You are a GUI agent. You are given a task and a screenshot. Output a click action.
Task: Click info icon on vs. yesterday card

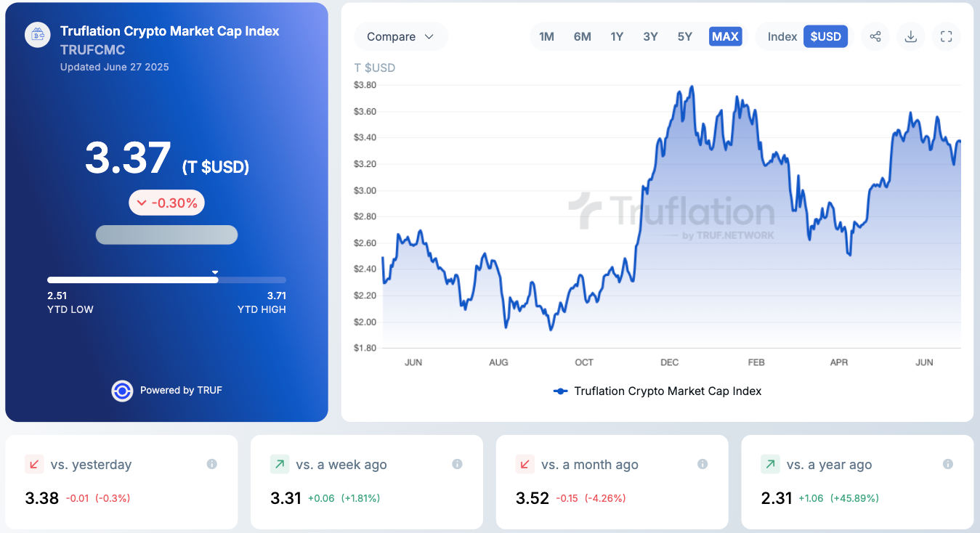212,464
